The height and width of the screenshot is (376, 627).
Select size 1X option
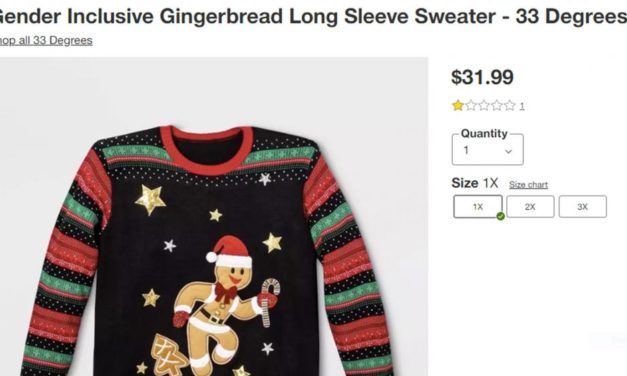coord(478,206)
